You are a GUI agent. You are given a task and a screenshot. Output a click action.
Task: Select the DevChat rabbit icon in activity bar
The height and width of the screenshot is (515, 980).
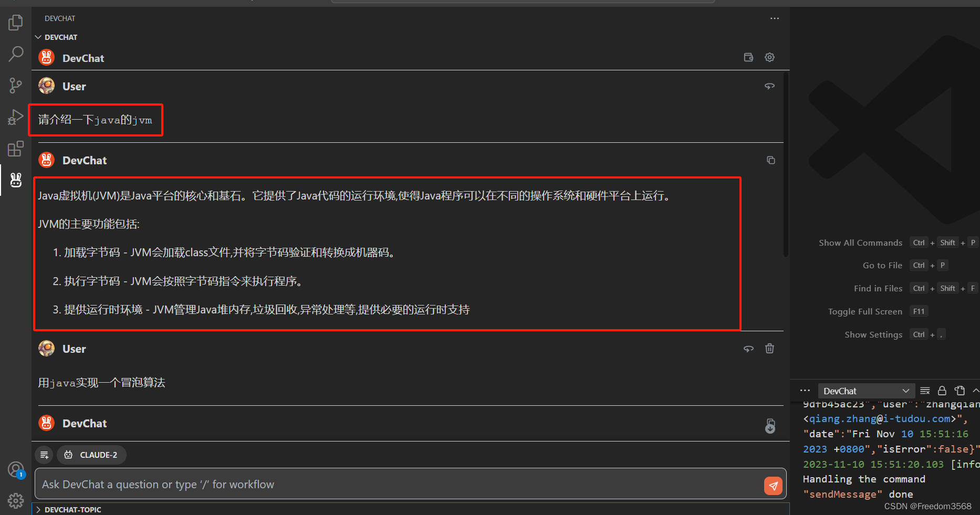pyautogui.click(x=16, y=180)
